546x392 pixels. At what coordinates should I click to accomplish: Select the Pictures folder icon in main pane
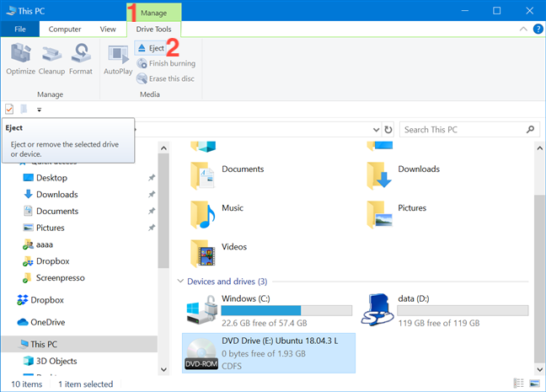coord(379,215)
